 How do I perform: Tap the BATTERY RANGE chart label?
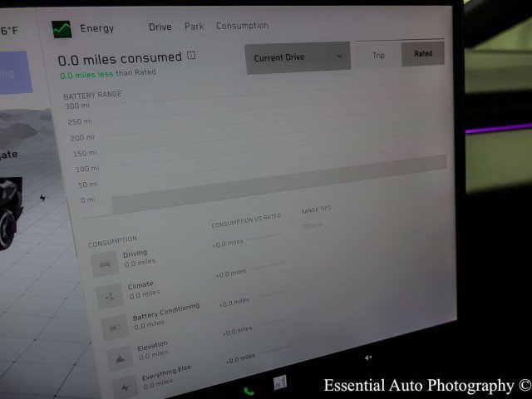[92, 96]
